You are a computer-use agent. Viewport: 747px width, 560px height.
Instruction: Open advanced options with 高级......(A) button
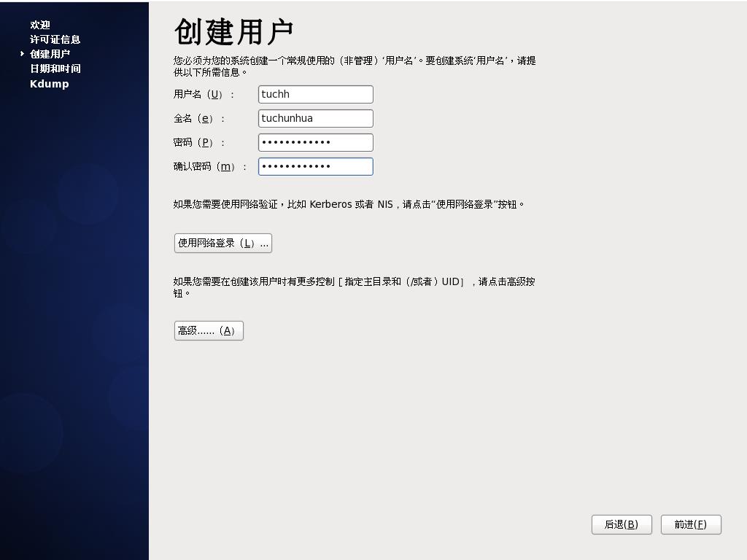(x=209, y=330)
